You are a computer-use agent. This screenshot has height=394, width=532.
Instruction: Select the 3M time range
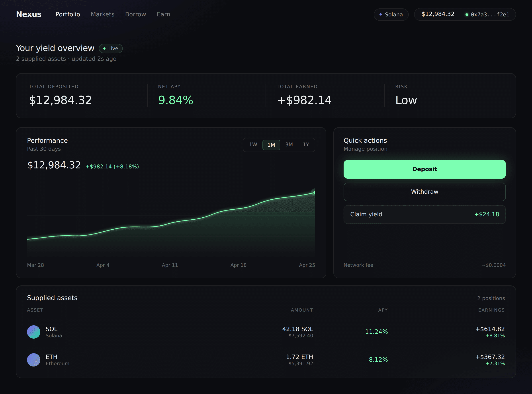(289, 144)
